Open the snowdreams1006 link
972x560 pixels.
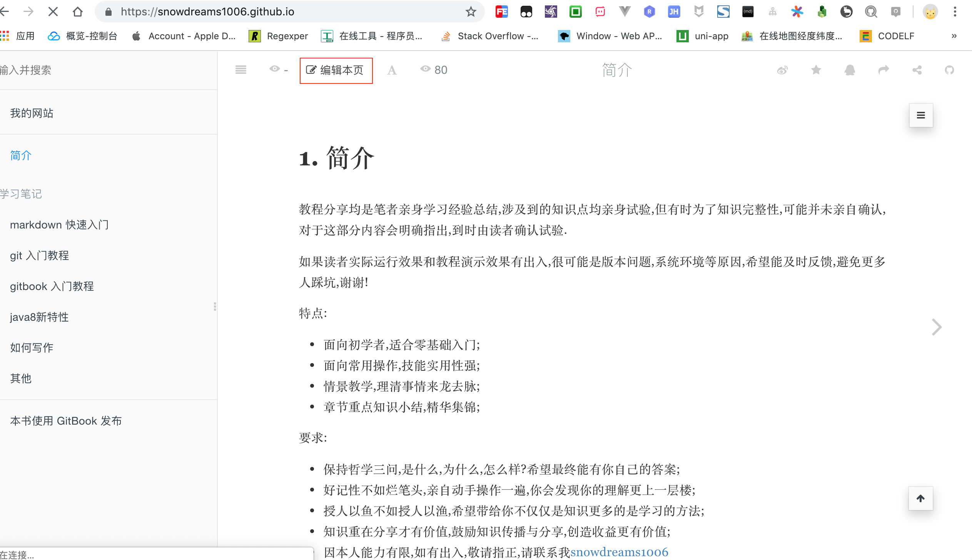point(620,552)
